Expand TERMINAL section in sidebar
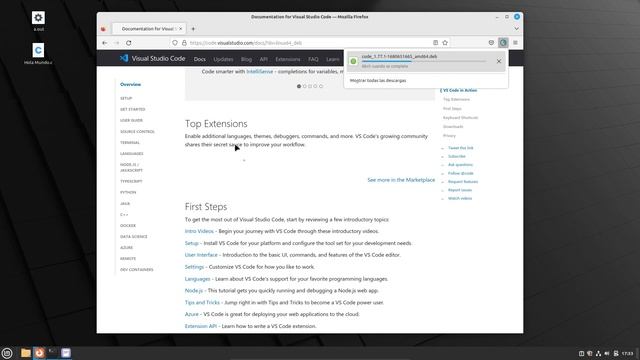640x360 pixels. [130, 142]
